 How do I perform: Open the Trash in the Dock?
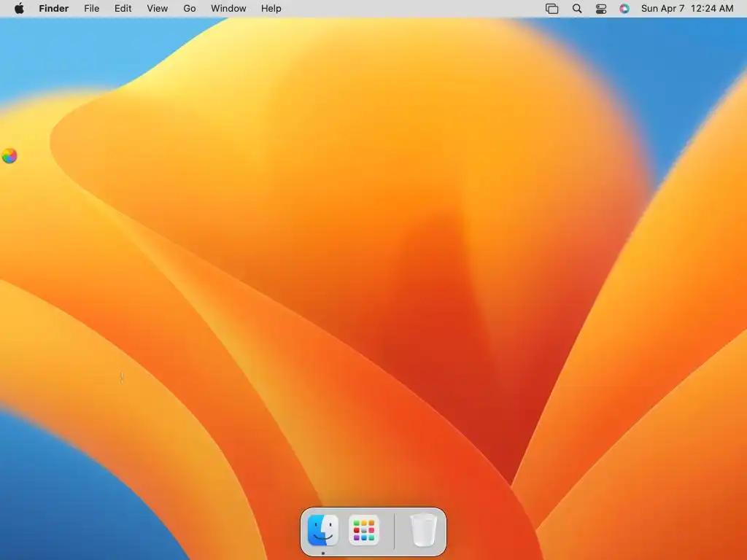[x=424, y=530]
